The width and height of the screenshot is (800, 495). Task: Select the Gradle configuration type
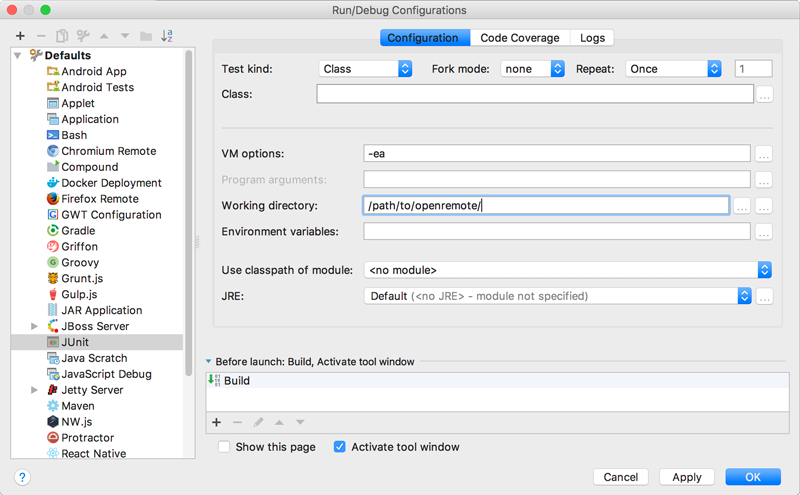click(78, 231)
